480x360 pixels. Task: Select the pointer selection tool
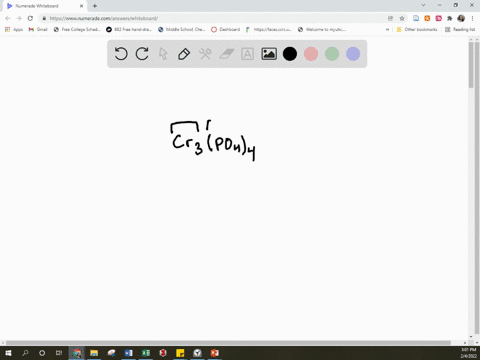[x=163, y=54]
